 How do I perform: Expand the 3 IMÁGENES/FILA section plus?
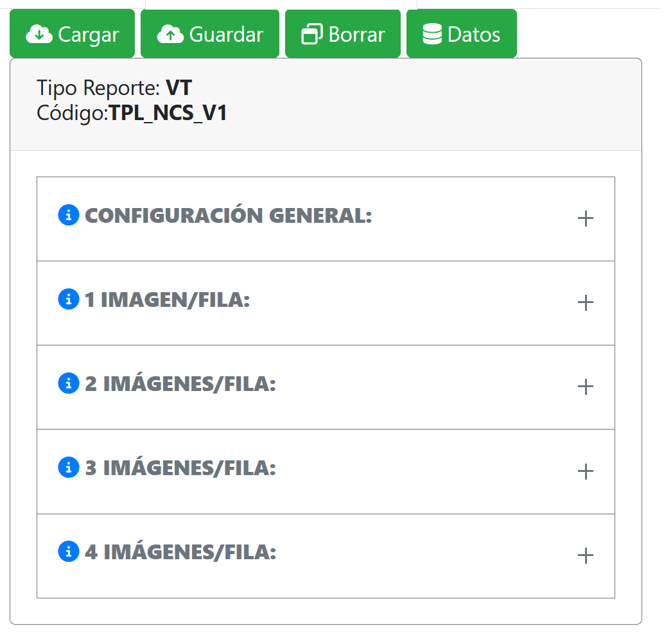[585, 472]
